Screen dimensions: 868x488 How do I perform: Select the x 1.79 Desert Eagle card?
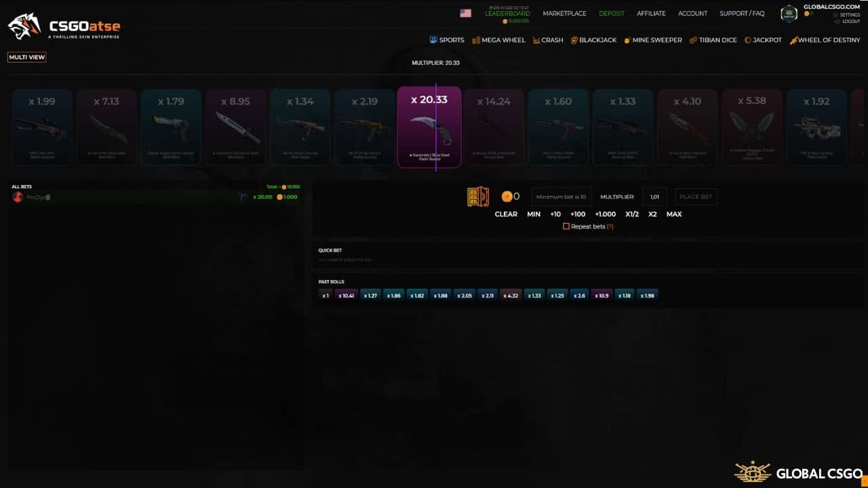(x=171, y=128)
